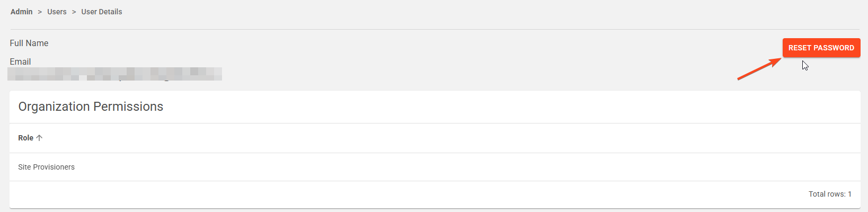The width and height of the screenshot is (868, 212).
Task: Select the User Details breadcrumb
Action: [102, 12]
